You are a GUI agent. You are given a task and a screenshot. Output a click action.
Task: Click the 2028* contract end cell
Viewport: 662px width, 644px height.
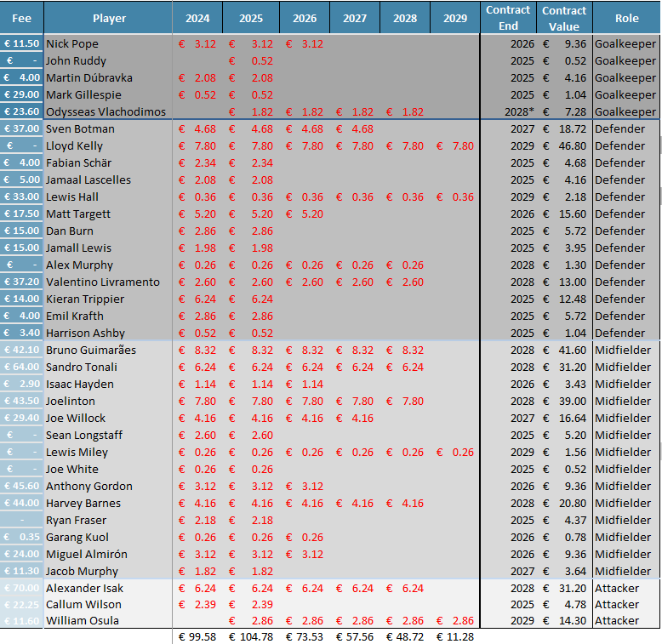click(508, 111)
